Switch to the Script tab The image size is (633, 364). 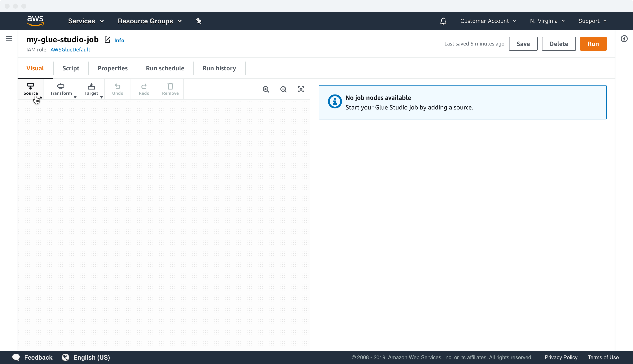(71, 68)
